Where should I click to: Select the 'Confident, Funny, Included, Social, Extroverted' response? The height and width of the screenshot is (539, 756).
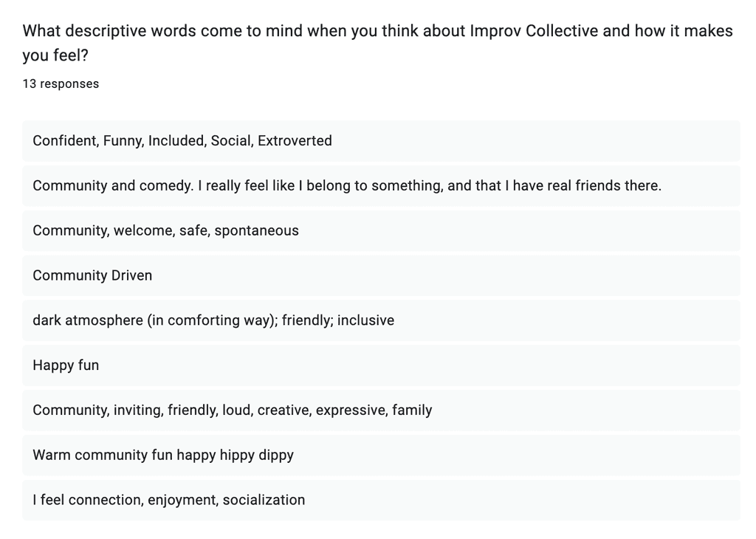[x=382, y=141]
